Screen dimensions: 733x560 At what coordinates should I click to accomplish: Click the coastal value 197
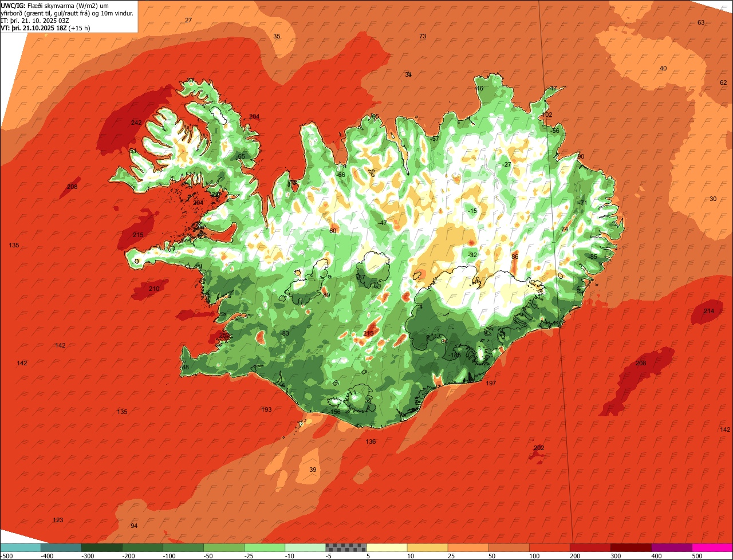pyautogui.click(x=491, y=383)
